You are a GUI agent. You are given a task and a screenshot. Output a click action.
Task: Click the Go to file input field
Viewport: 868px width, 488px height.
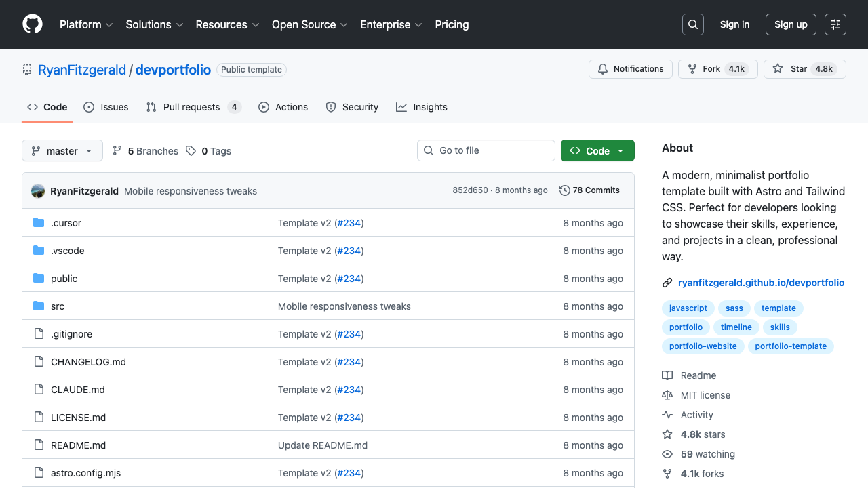(x=486, y=150)
